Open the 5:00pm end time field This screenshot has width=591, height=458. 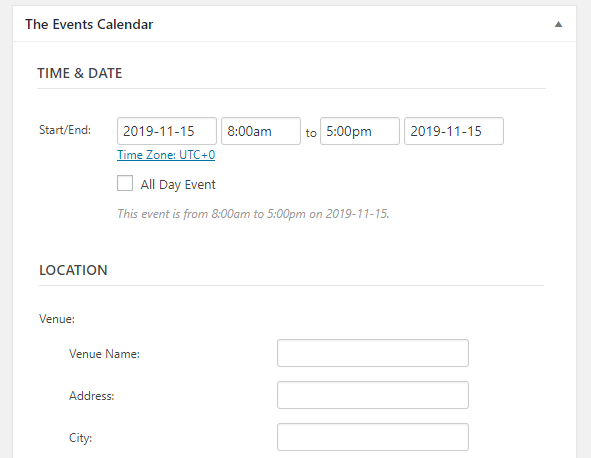[x=360, y=131]
